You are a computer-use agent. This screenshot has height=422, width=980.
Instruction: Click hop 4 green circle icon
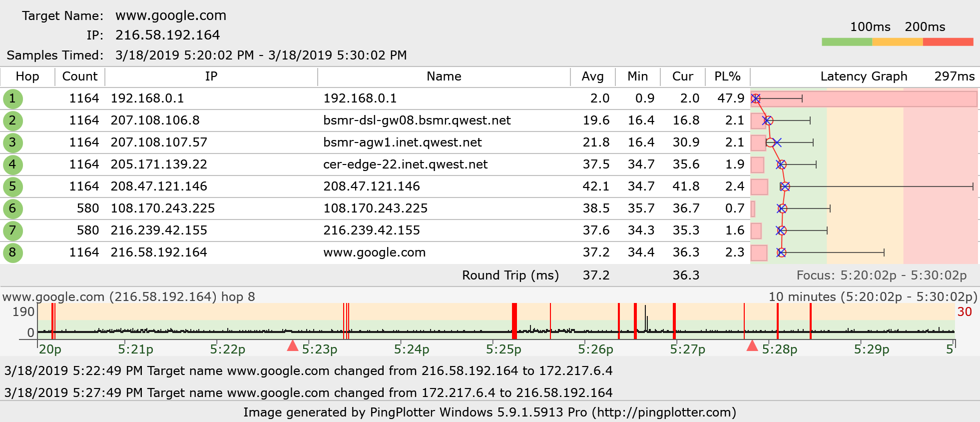click(x=12, y=164)
